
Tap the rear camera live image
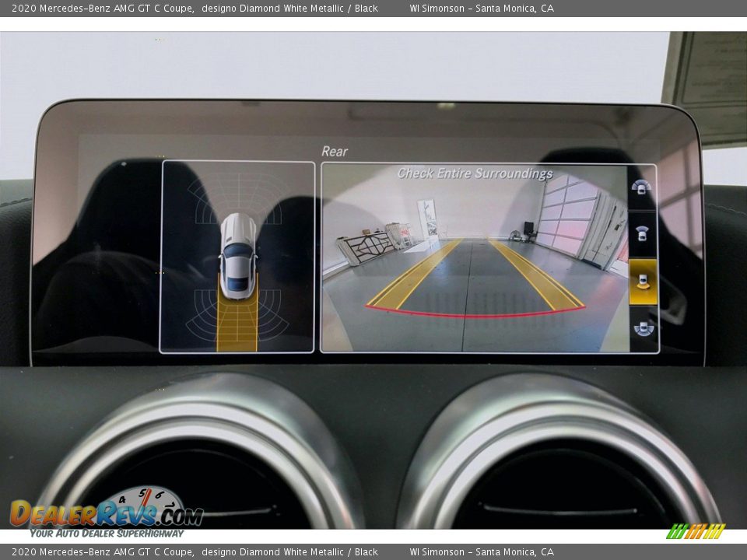[475, 258]
